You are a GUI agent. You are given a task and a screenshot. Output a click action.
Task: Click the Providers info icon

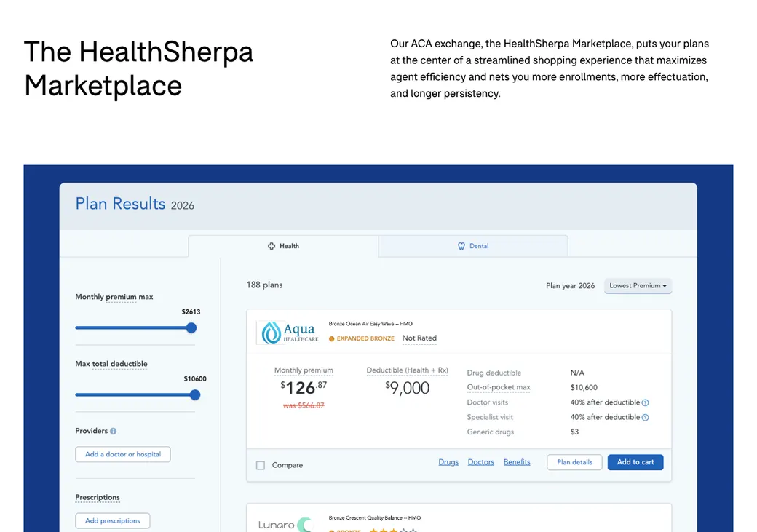(114, 431)
